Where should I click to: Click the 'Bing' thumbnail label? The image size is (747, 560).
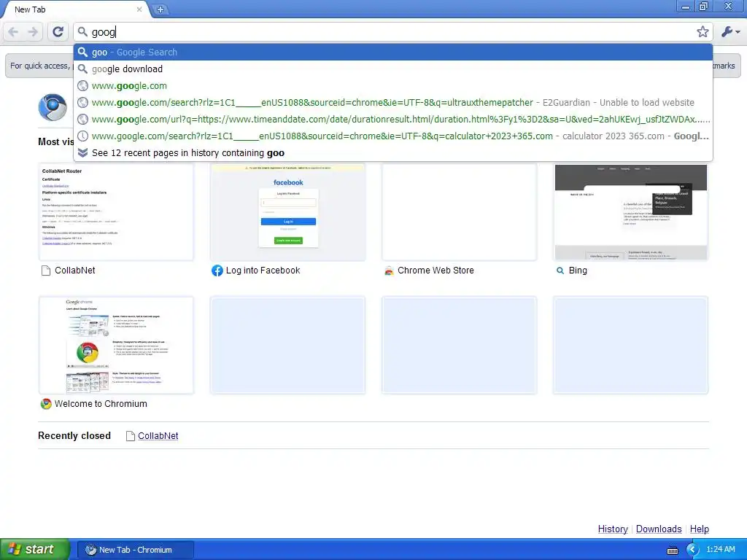[578, 271]
